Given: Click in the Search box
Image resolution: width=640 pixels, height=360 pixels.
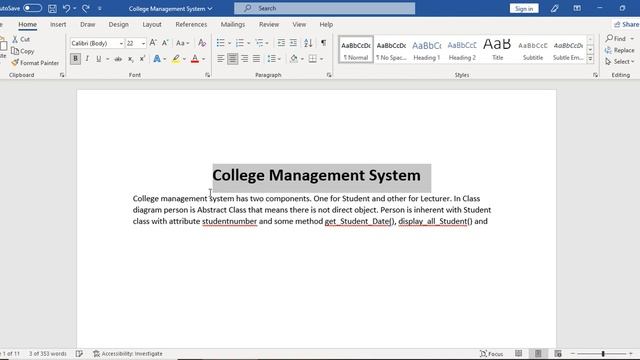Looking at the screenshot, I should pyautogui.click(x=324, y=8).
